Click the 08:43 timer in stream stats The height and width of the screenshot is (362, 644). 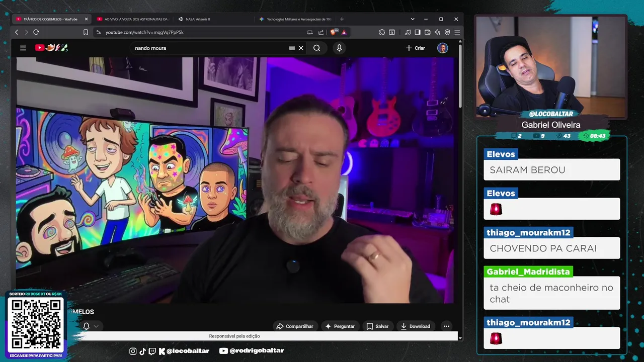tap(594, 136)
